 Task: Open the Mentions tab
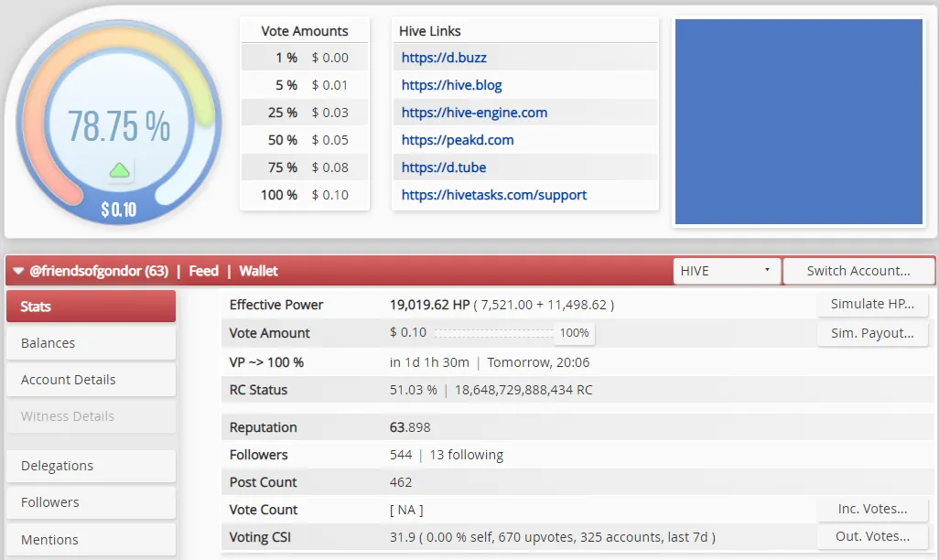(91, 540)
